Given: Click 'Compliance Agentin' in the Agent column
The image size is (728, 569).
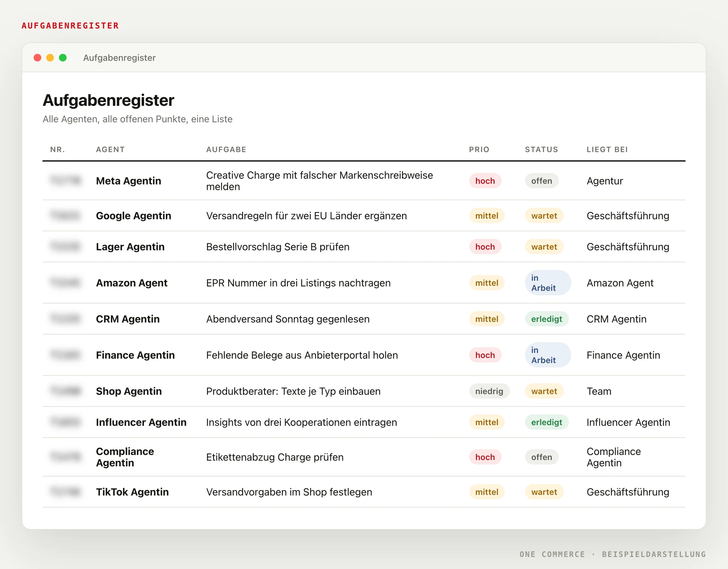Looking at the screenshot, I should point(125,457).
